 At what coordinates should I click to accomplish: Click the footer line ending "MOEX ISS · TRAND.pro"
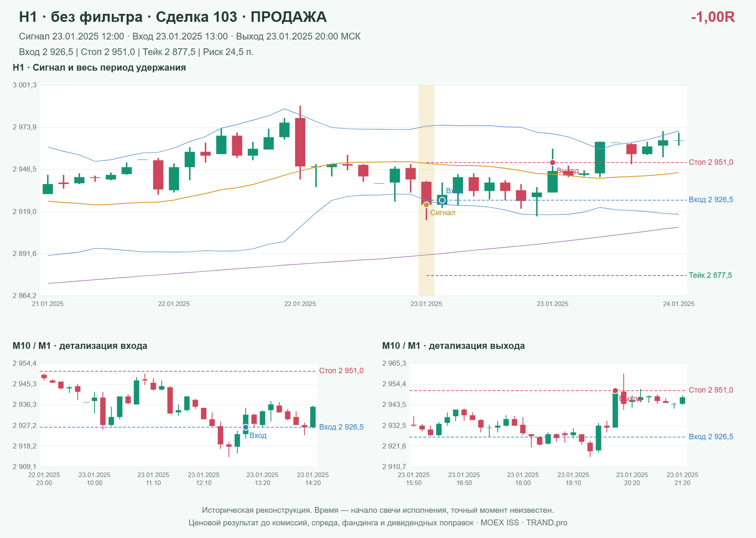(x=378, y=523)
